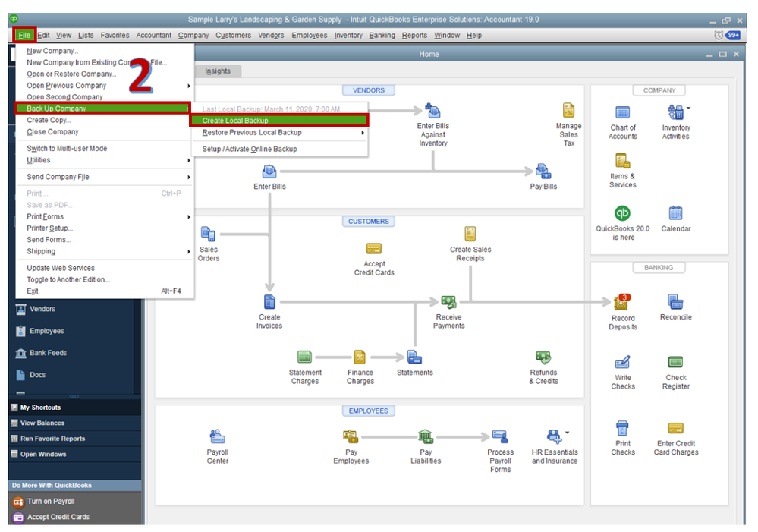Screen dimensions: 758x532
Task: Expand the Utilities submenu
Action: click(105, 160)
